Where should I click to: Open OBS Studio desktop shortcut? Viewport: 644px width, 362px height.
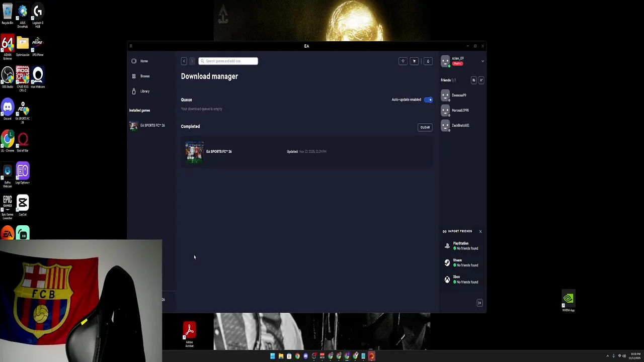(x=8, y=77)
